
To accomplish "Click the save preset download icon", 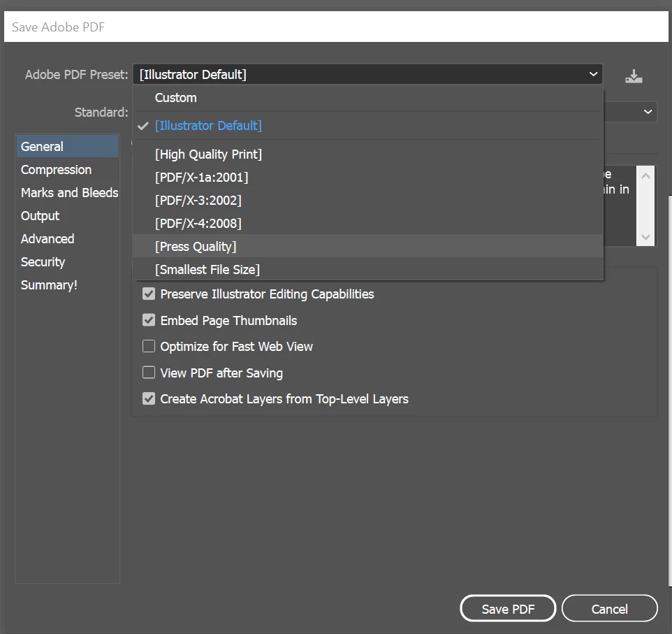I will pos(634,76).
